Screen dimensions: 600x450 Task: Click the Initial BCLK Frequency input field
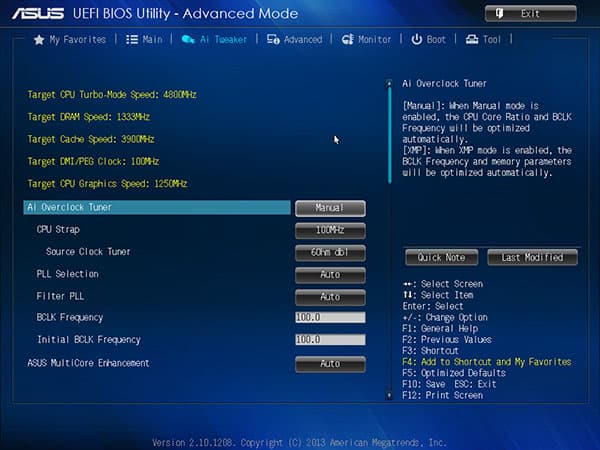click(330, 339)
